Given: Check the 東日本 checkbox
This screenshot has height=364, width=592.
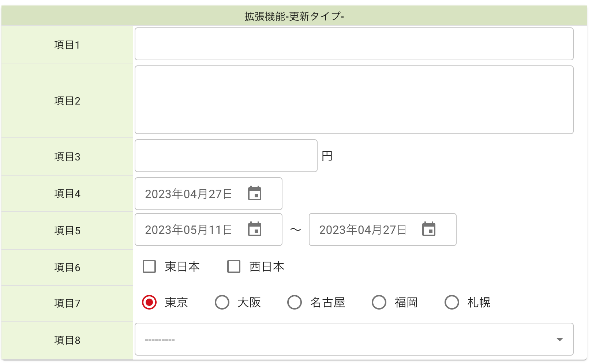Looking at the screenshot, I should (149, 266).
